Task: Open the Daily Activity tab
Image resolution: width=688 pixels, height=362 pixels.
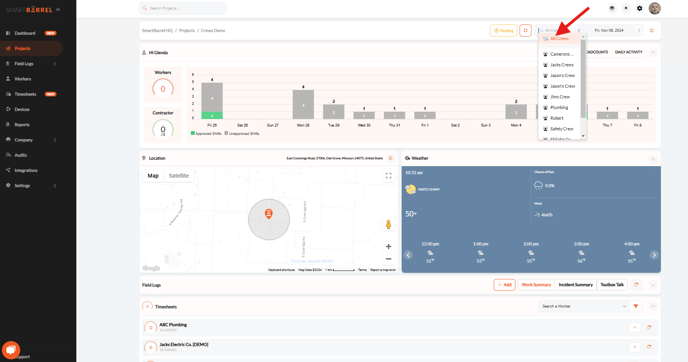Action: pos(628,52)
